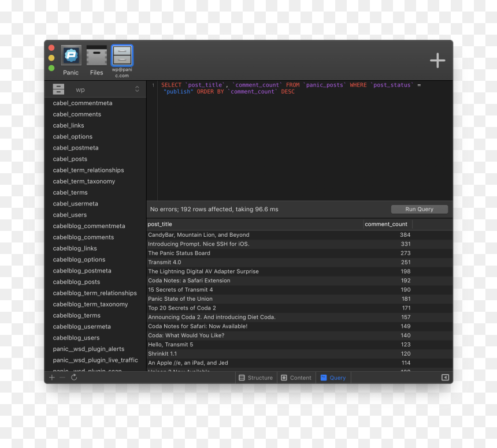This screenshot has width=497, height=448.
Task: Zoom the window with green button
Action: pos(51,68)
